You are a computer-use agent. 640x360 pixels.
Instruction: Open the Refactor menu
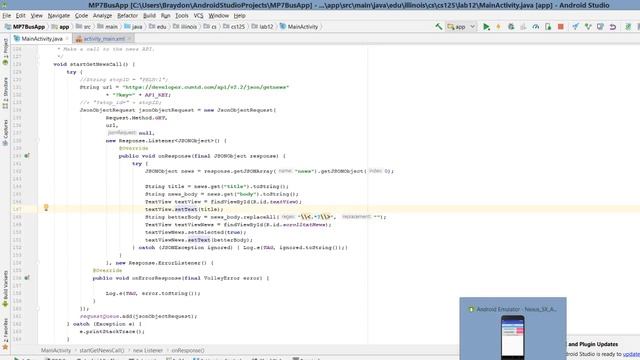127,16
